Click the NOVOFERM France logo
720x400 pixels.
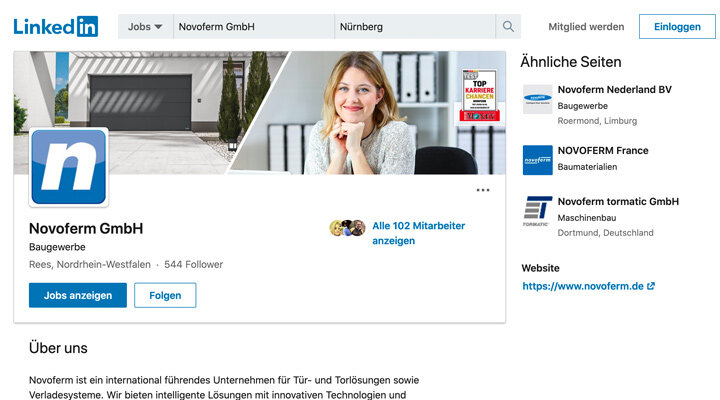pyautogui.click(x=537, y=160)
